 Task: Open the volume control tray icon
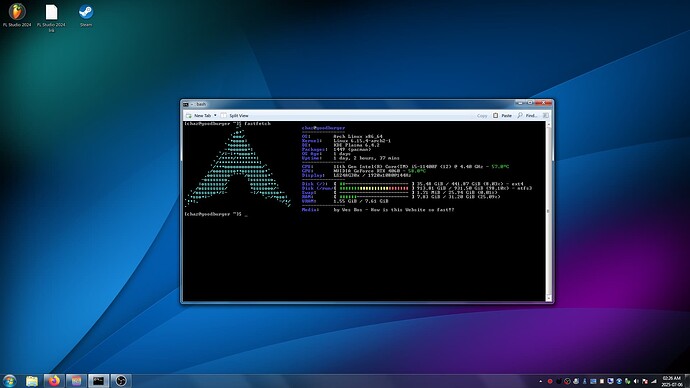[636, 381]
